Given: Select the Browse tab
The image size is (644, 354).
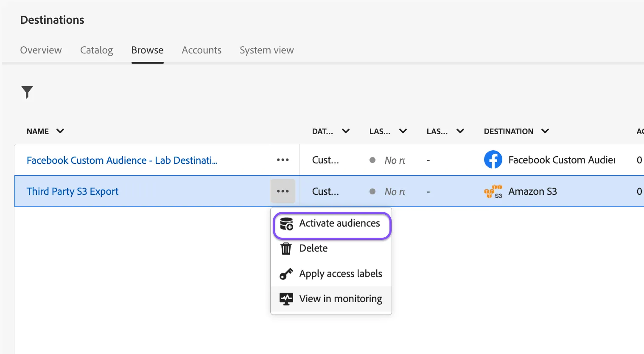Looking at the screenshot, I should [x=147, y=50].
